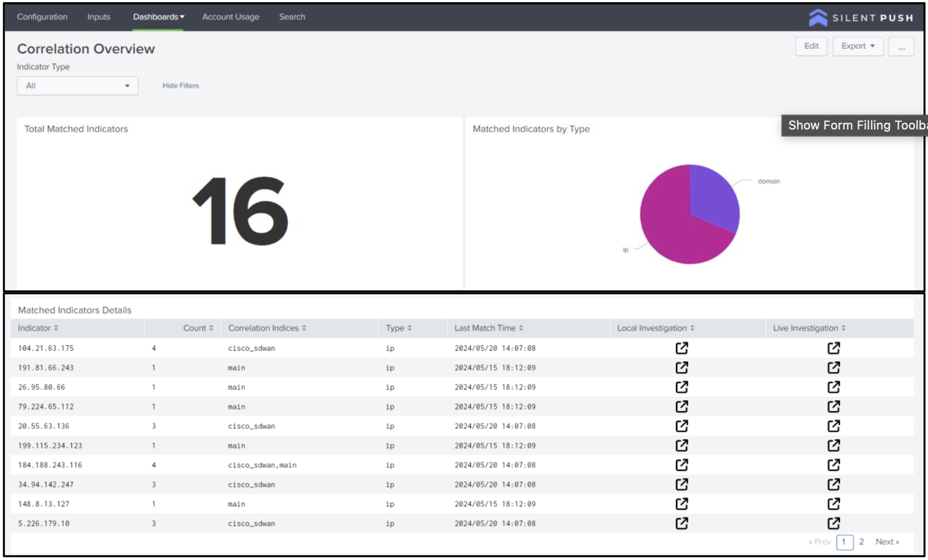The width and height of the screenshot is (928, 560).
Task: Open Live Investigation for 79.224.65.112
Action: (x=833, y=406)
